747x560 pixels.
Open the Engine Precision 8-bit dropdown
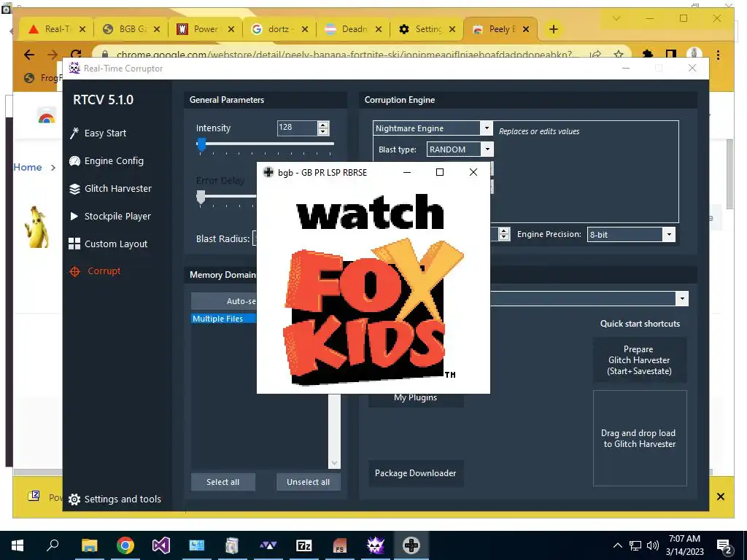point(669,234)
